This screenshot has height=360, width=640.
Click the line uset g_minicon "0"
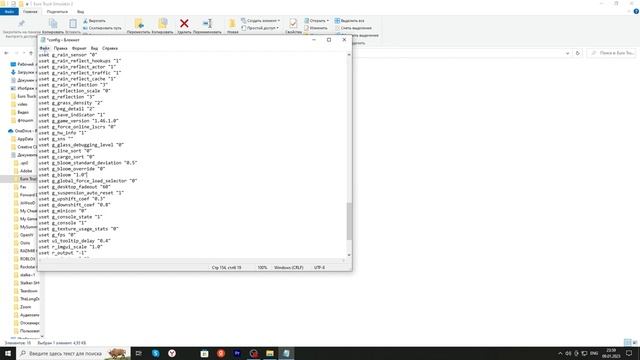[62, 211]
